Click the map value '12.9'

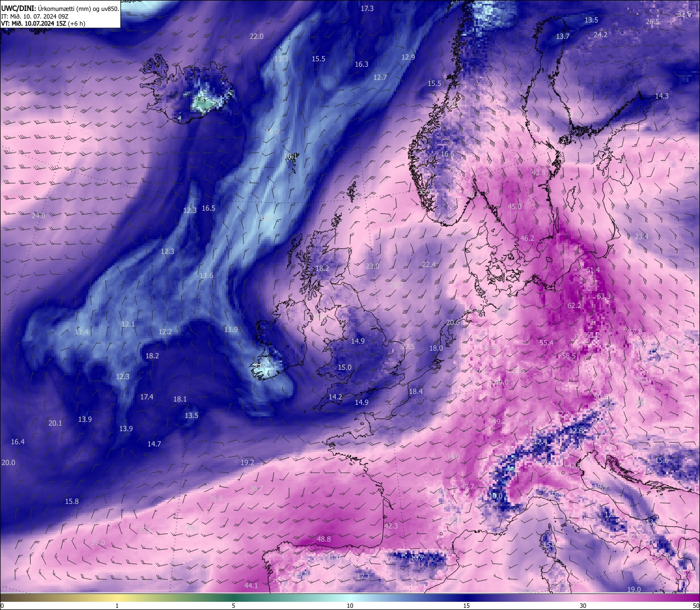(408, 57)
